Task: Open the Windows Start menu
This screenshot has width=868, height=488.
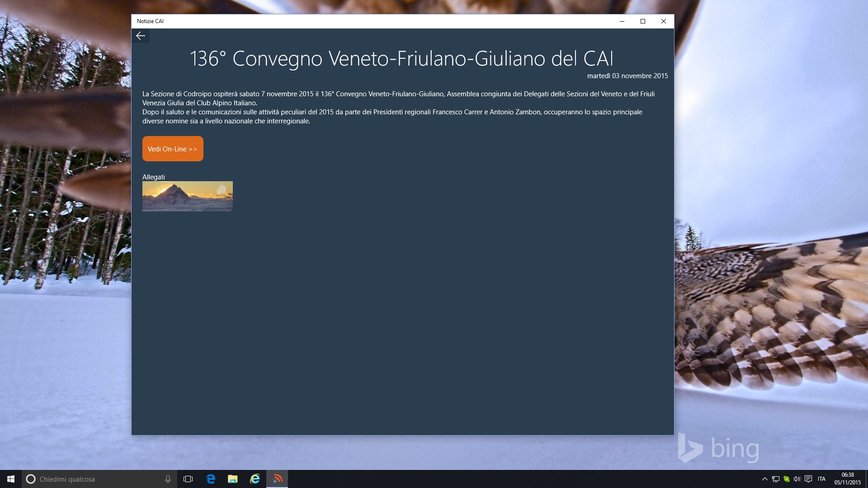Action: tap(10, 479)
